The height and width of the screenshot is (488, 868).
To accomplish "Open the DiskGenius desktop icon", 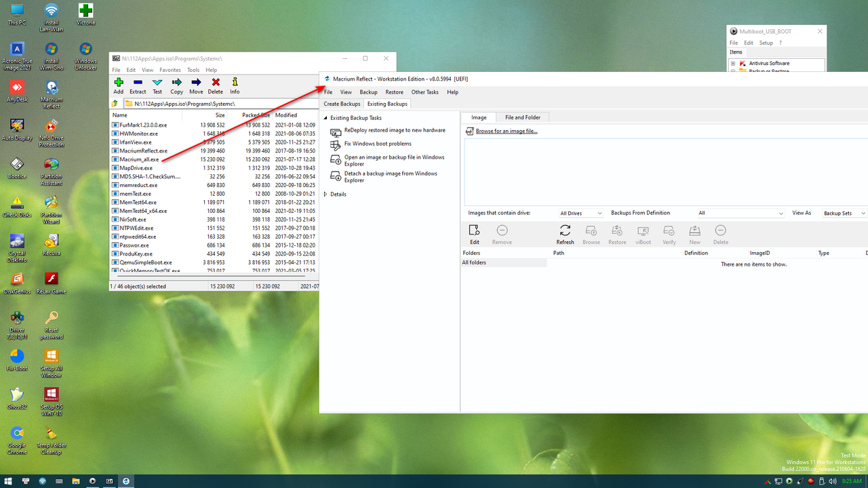I will (x=17, y=284).
